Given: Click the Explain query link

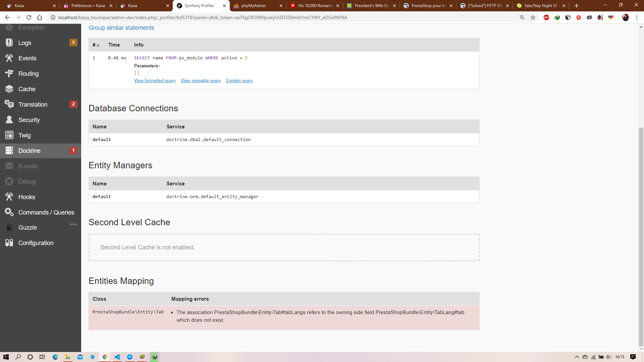Looking at the screenshot, I should pos(239,81).
